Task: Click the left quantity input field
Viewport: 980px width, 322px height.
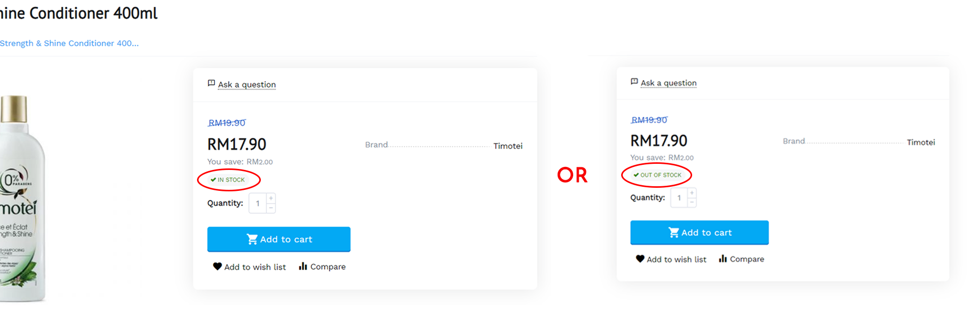Action: click(258, 203)
